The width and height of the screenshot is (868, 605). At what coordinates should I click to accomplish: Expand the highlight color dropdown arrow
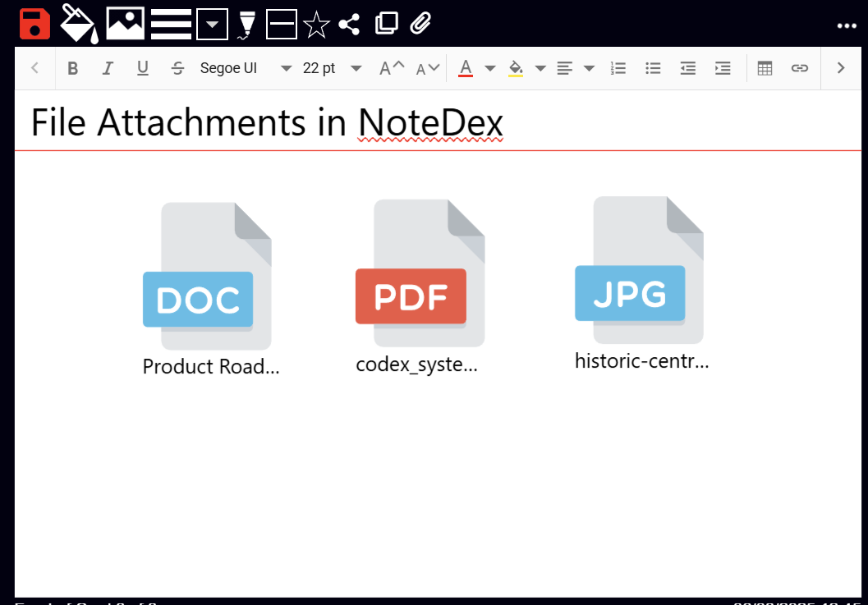pyautogui.click(x=540, y=69)
